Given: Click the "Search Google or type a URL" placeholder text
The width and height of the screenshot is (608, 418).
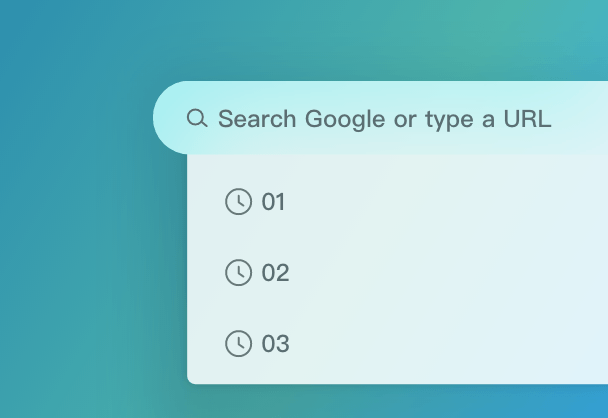Looking at the screenshot, I should [x=384, y=119].
